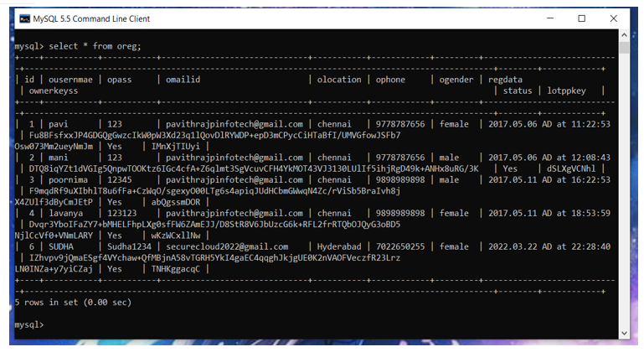Click the vertical scrollbar thumb
Viewport: 644px width, 352px height.
(x=624, y=47)
